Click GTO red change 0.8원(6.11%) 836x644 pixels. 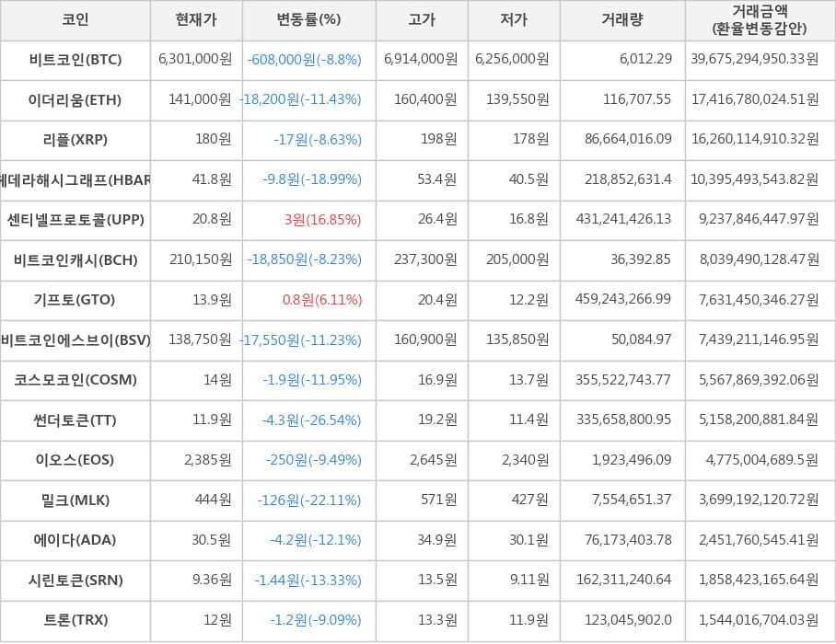click(x=322, y=300)
